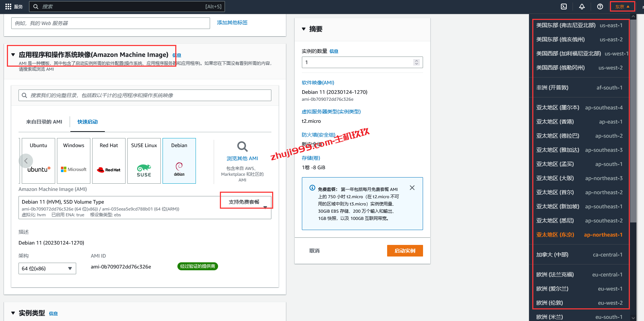This screenshot has height=321, width=644.
Task: Click the green verified provider badge
Action: tap(198, 266)
